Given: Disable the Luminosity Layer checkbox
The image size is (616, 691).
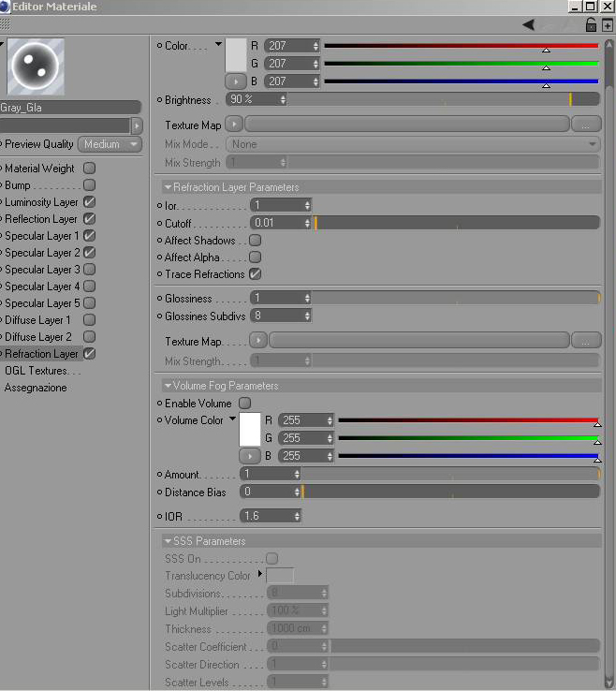Looking at the screenshot, I should pyautogui.click(x=90, y=202).
